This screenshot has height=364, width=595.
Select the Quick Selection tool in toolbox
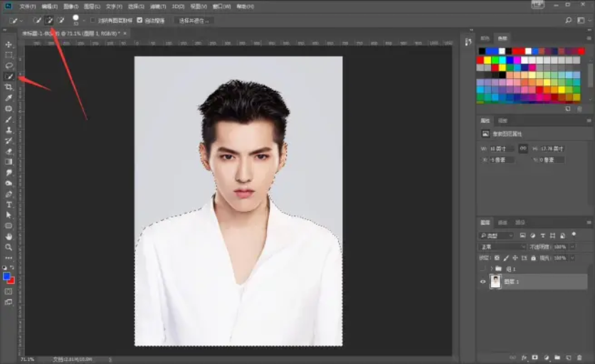coord(9,76)
